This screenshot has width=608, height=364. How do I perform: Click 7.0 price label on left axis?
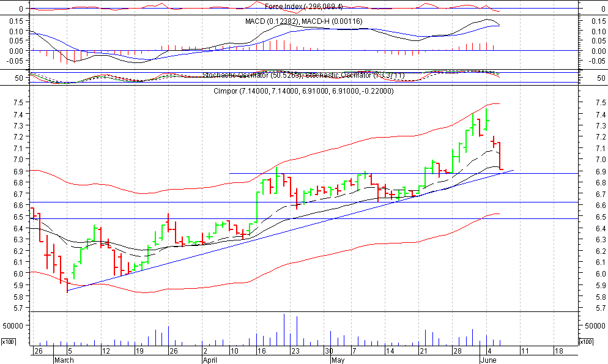20,159
